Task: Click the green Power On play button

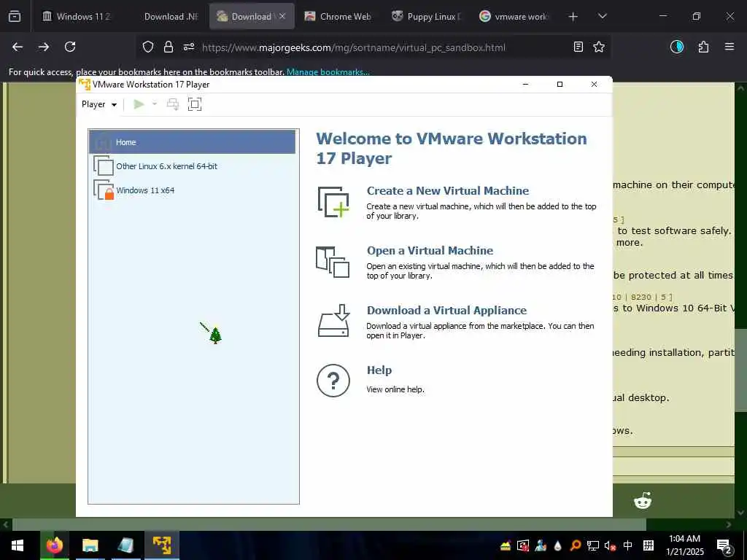Action: 139,104
